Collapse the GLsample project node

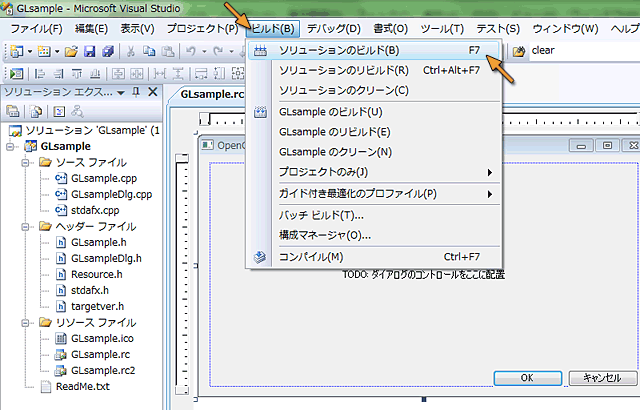[10, 146]
